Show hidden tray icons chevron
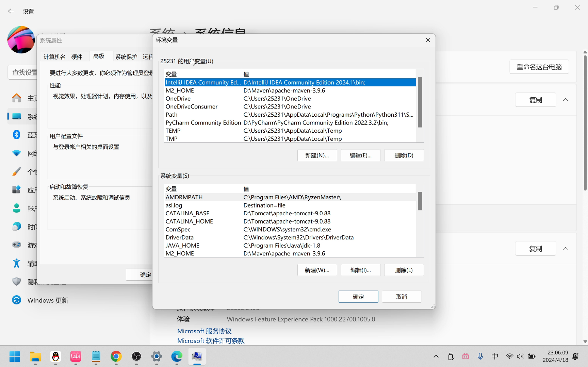This screenshot has width=588, height=367. tap(436, 356)
